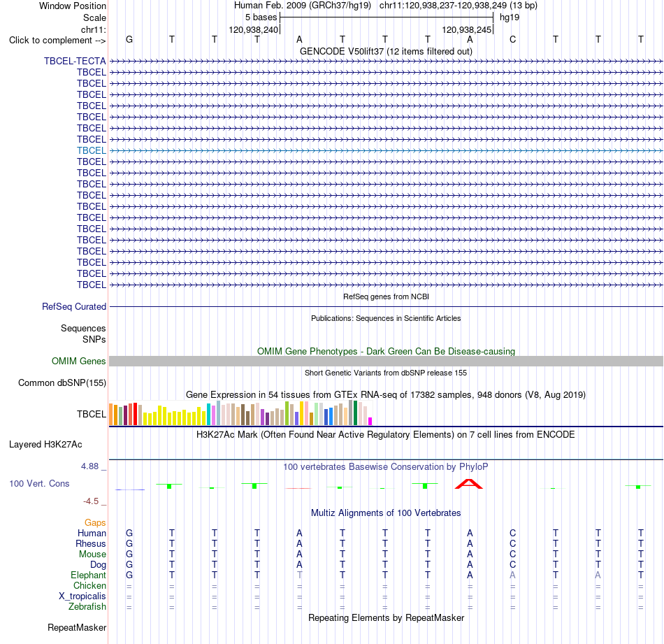Click the 'Click to complement -->' label
Screen dimensions: 664x644
coord(57,41)
